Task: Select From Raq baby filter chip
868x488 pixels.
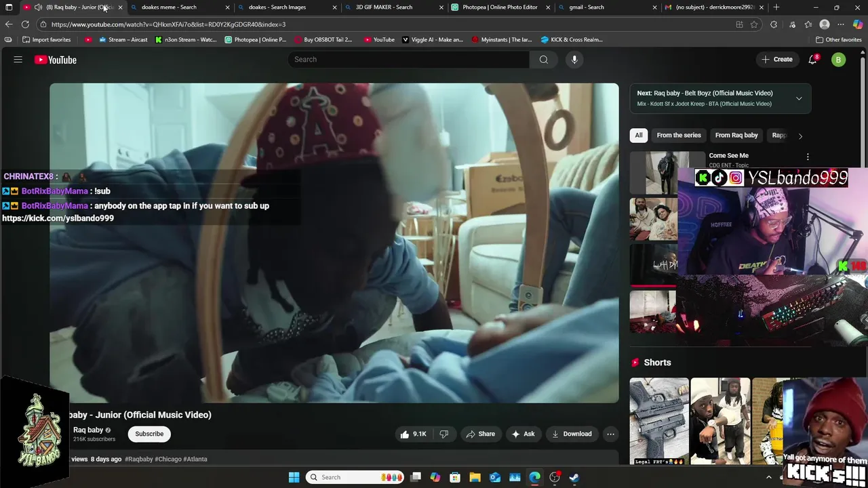Action: click(736, 136)
